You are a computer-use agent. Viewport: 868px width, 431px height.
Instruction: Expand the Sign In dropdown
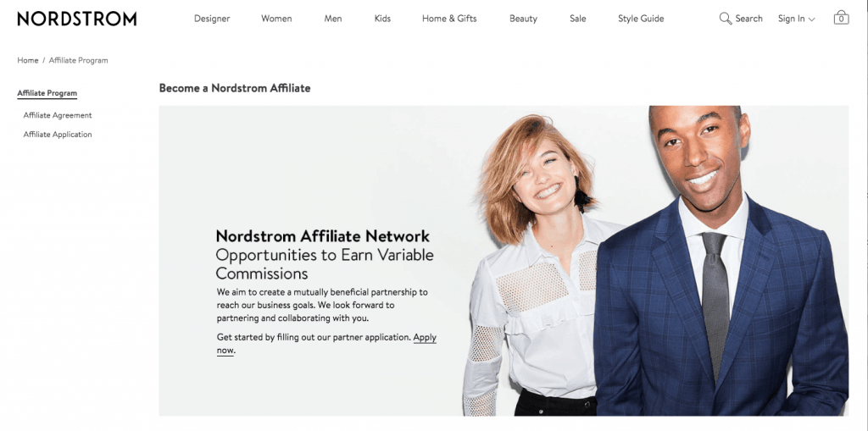(796, 19)
